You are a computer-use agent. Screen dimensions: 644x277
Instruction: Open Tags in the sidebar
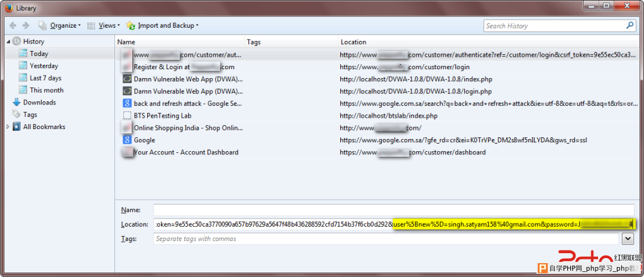(30, 115)
